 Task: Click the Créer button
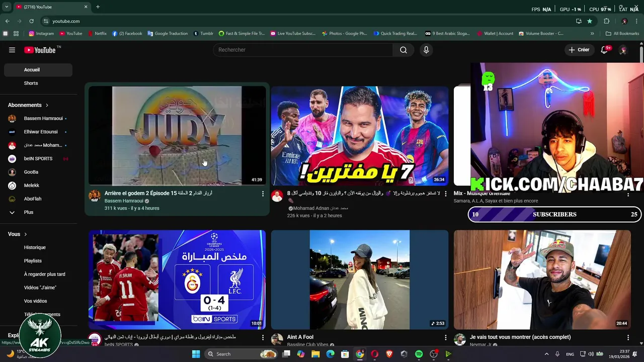coord(579,50)
